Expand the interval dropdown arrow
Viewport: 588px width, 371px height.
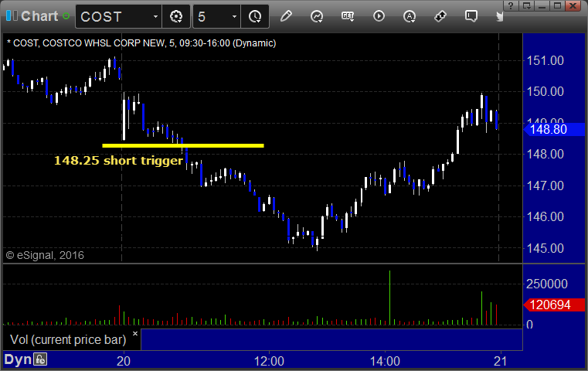(x=234, y=16)
